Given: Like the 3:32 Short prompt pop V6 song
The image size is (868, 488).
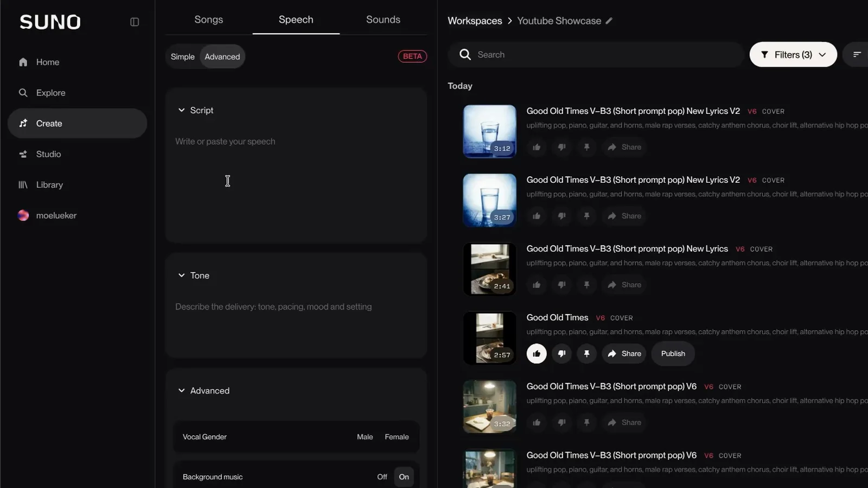Looking at the screenshot, I should [537, 423].
